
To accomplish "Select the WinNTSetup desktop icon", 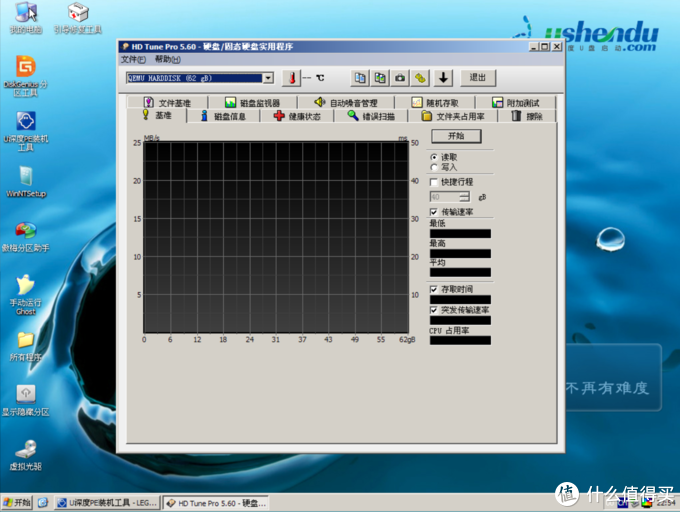I will [25, 180].
